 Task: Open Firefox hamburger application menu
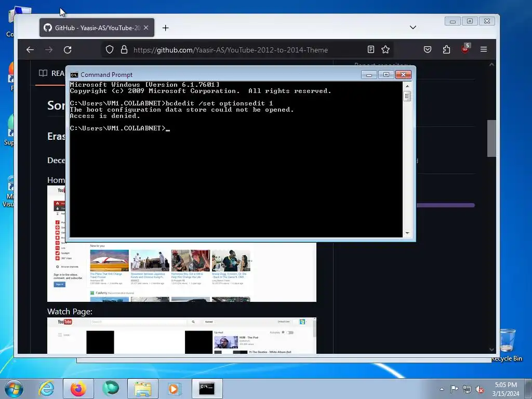point(484,49)
